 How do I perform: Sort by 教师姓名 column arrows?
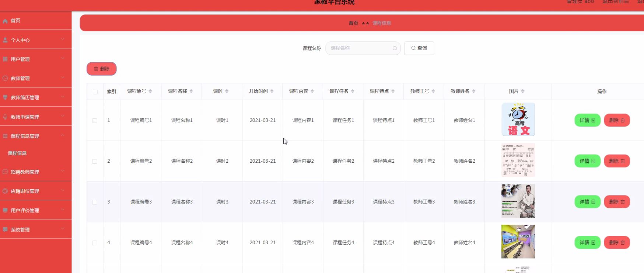(473, 91)
